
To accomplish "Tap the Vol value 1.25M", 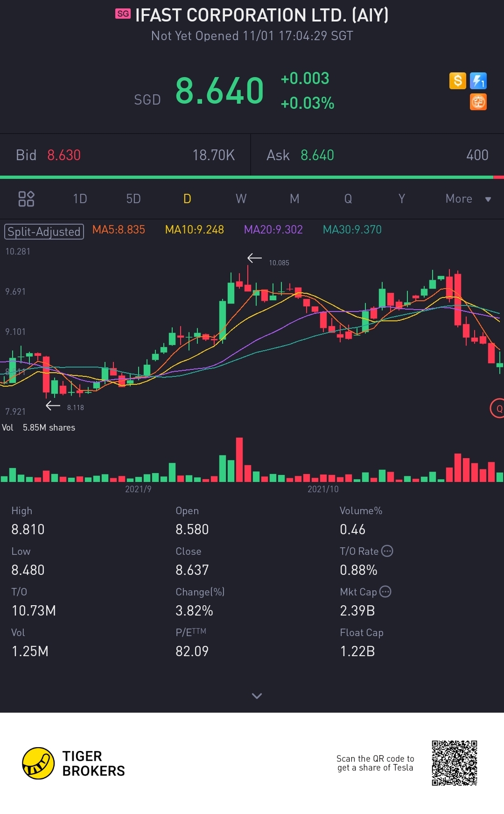I will click(x=30, y=651).
